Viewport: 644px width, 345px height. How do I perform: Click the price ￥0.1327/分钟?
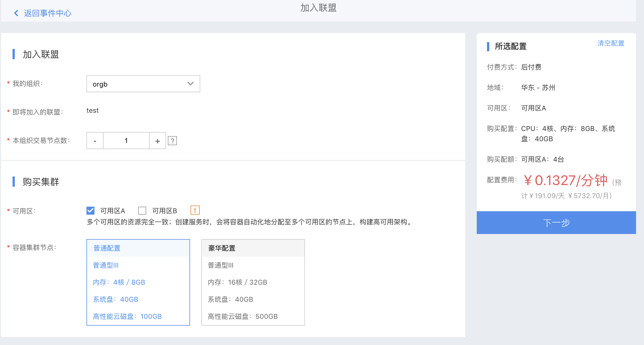click(x=565, y=180)
